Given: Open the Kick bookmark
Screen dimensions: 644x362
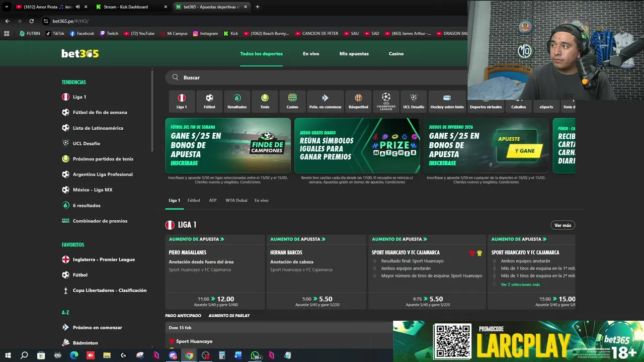Looking at the screenshot, I should pyautogui.click(x=231, y=34).
